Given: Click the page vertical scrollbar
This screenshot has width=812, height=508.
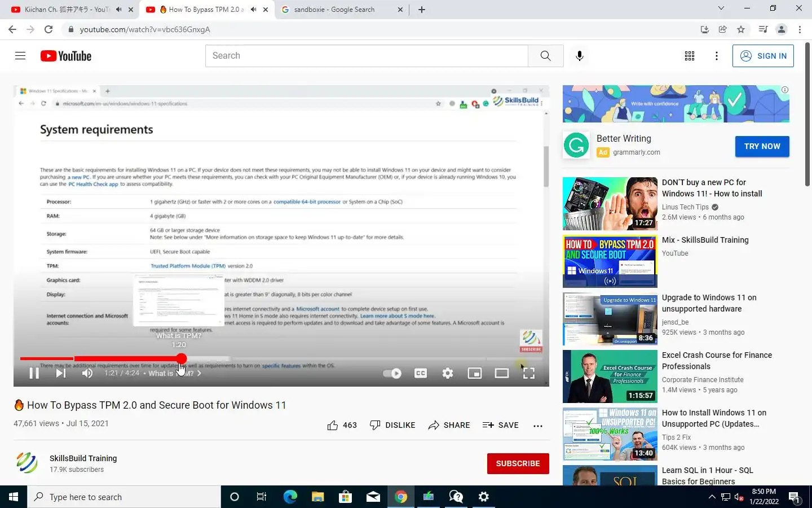Looking at the screenshot, I should (x=807, y=115).
